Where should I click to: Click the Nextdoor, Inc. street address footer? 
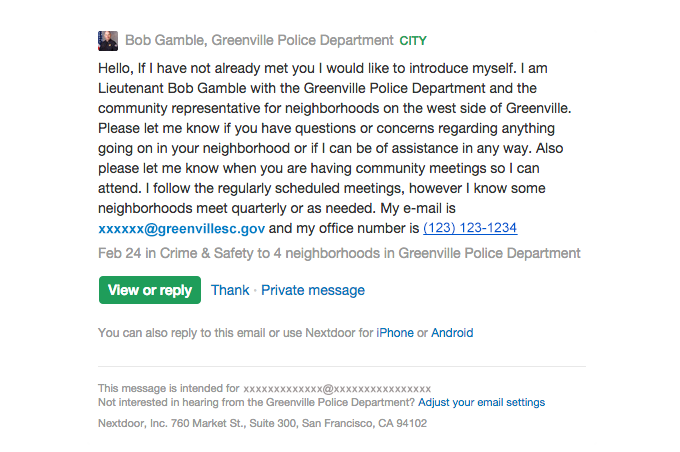pos(262,423)
